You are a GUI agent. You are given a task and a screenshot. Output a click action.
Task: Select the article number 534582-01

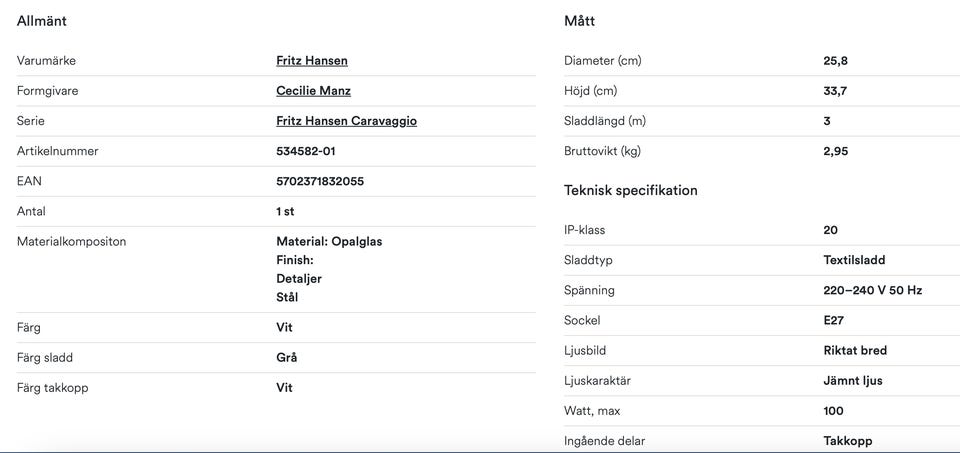[x=306, y=151]
